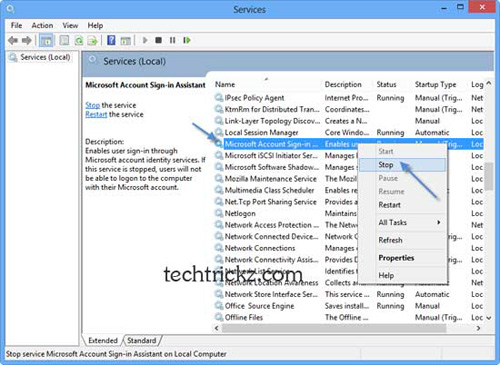Open the File menu

[16, 25]
